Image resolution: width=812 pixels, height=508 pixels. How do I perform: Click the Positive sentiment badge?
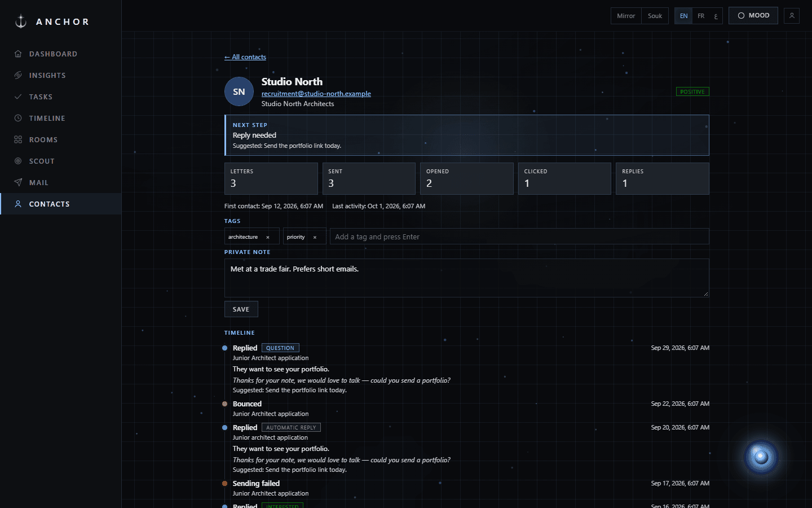692,91
